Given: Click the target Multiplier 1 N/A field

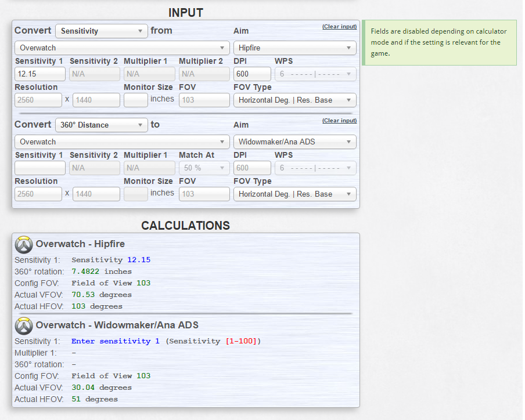Looking at the screenshot, I should 149,168.
